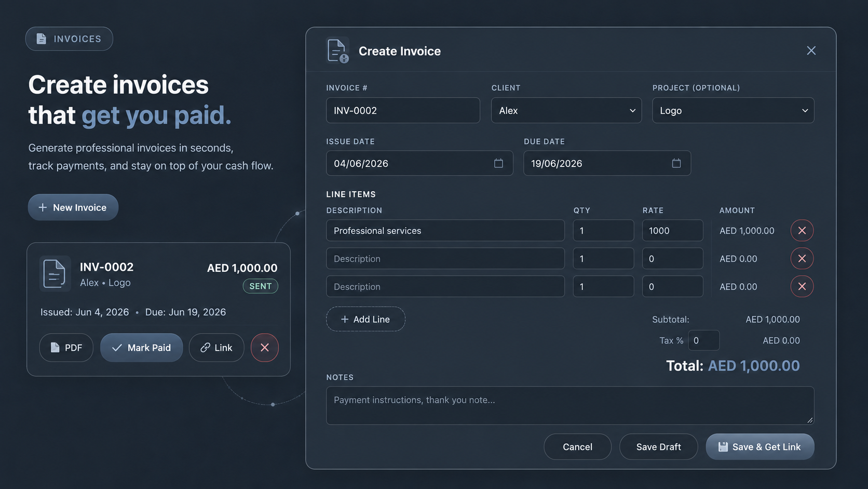Download the PDF for INV-0002
This screenshot has height=489, width=868.
pos(66,348)
